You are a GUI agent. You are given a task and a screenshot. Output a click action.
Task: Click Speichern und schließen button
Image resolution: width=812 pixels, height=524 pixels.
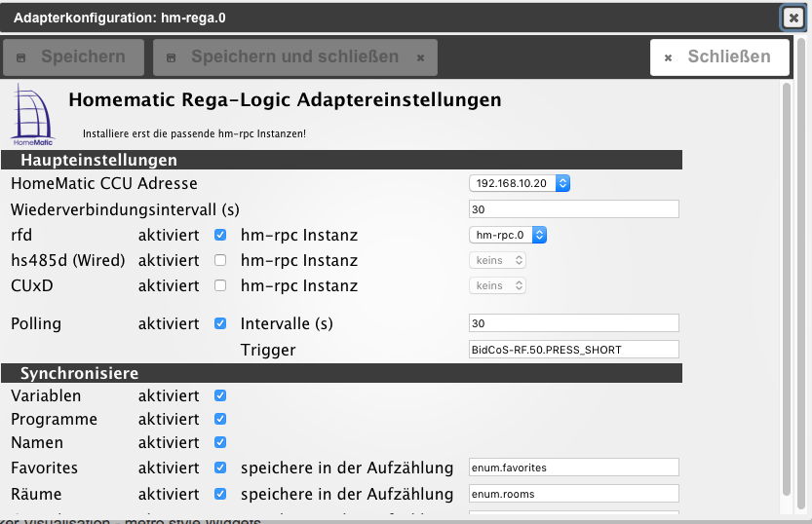click(x=294, y=57)
